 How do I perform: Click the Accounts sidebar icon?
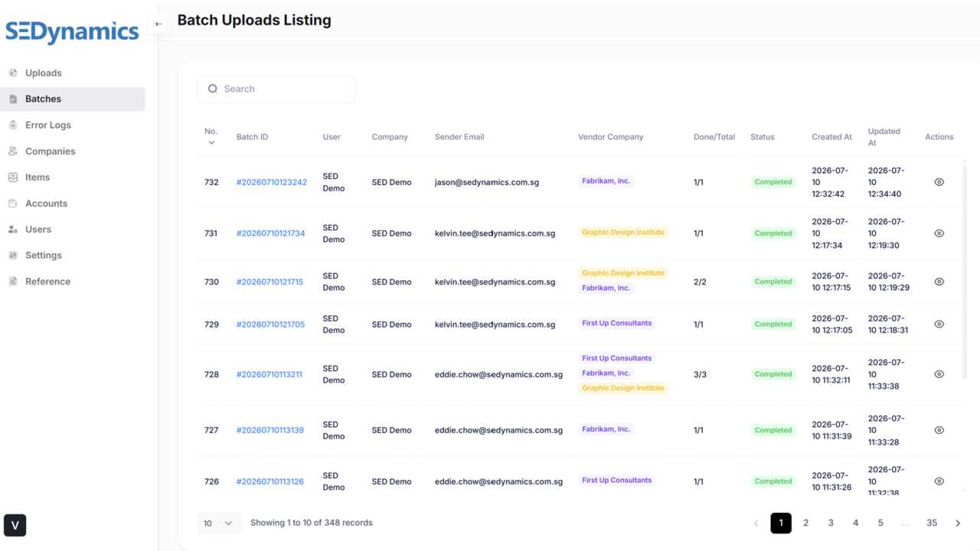(x=13, y=204)
